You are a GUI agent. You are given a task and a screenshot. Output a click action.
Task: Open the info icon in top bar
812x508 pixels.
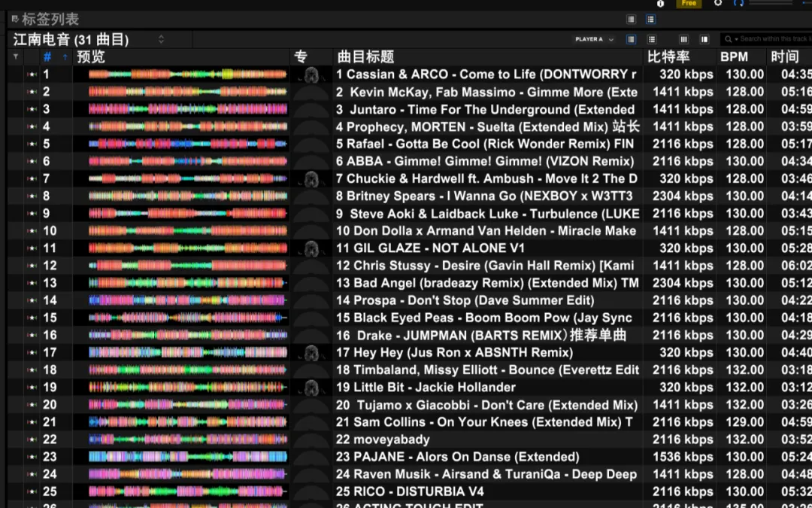pos(660,3)
